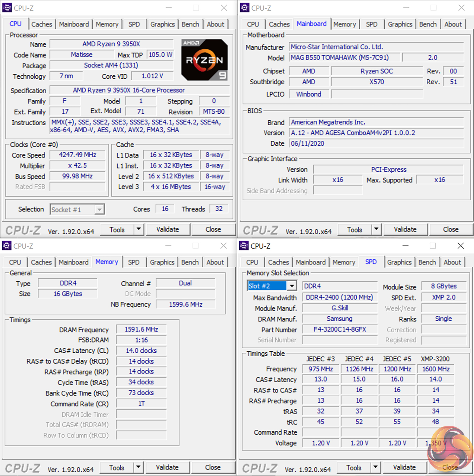Screen dimensions: 474x476
Task: Expand Tools arrow in Memory window
Action: click(138, 467)
